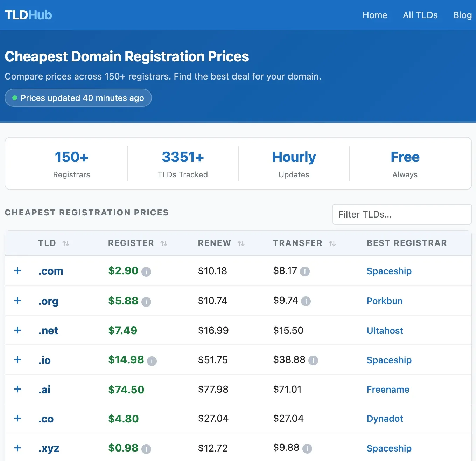Open the Freename registrar link
Image resolution: width=476 pixels, height=461 pixels.
388,390
